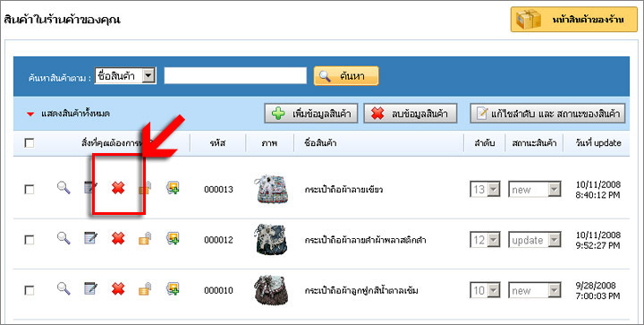Viewport: 644px width, 325px height.
Task: Click ลบข้อมูลสินค้า delete products button
Action: 411,114
